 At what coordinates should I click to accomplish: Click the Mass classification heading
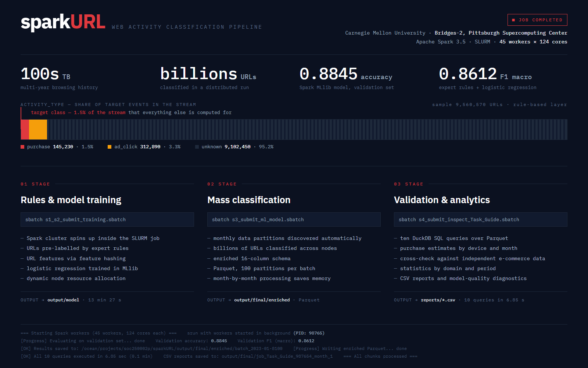tap(249, 200)
